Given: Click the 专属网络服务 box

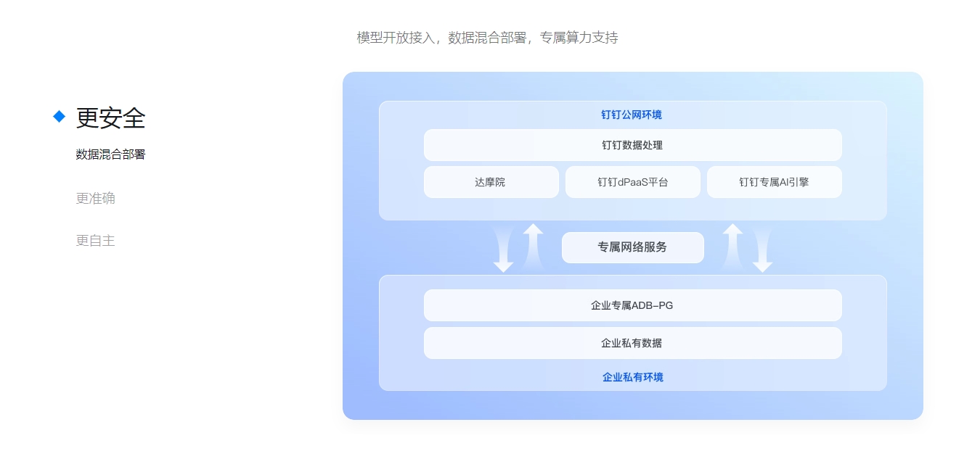Looking at the screenshot, I should coord(632,247).
